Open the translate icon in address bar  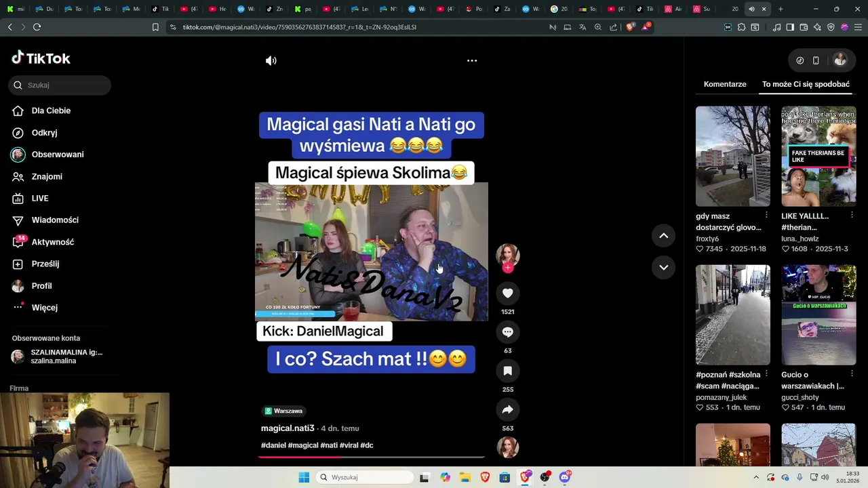click(583, 27)
